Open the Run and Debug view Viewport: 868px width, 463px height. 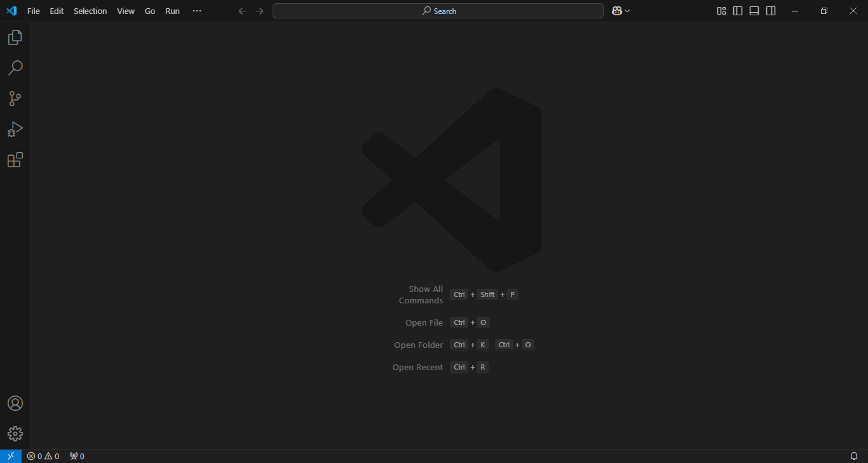15,129
